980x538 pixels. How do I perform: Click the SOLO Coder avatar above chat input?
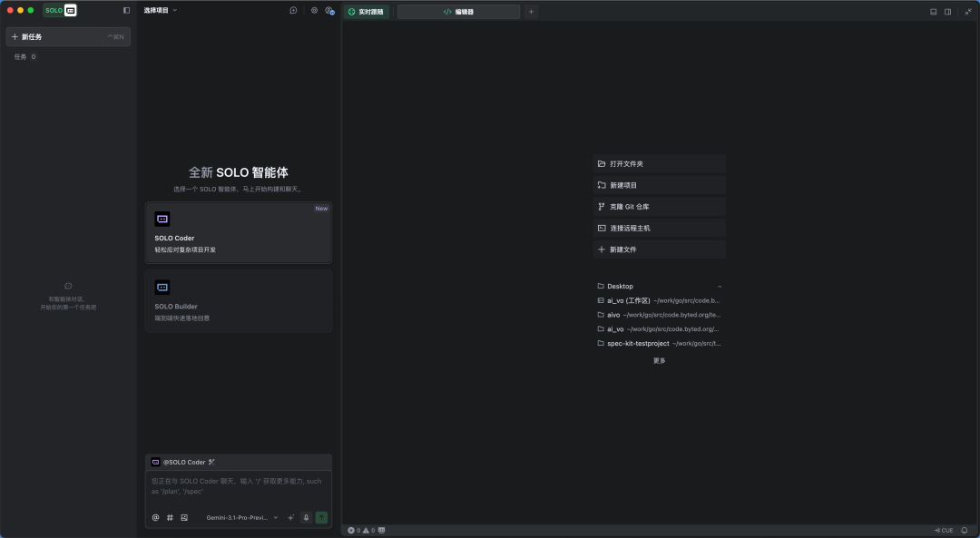click(156, 463)
